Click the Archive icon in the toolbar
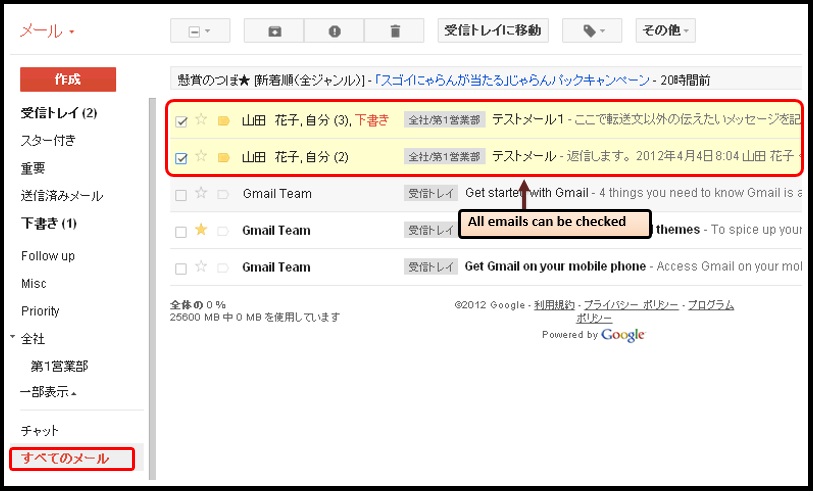This screenshot has height=500, width=814. pyautogui.click(x=274, y=31)
